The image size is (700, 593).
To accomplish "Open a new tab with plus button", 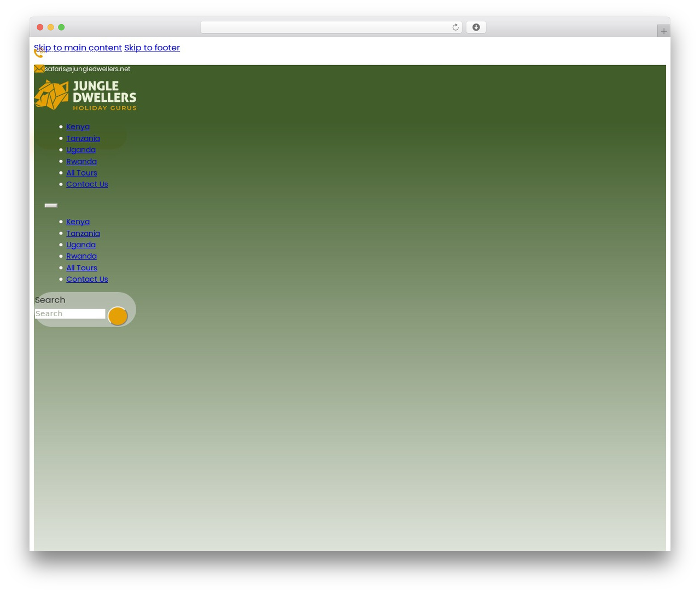I will [x=663, y=31].
